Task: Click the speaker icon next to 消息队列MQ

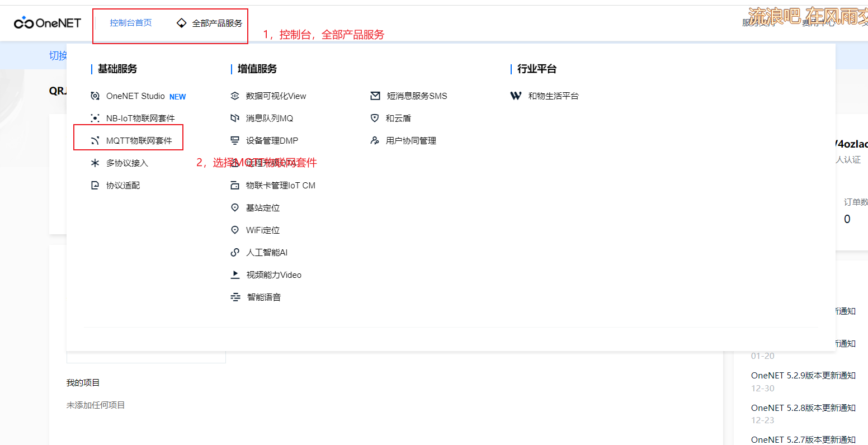Action: [x=235, y=118]
